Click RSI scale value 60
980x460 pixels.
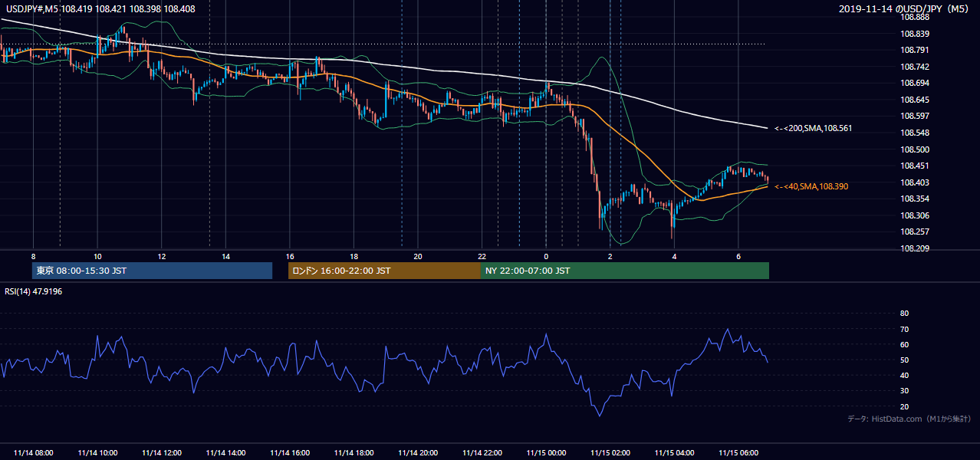pos(904,344)
